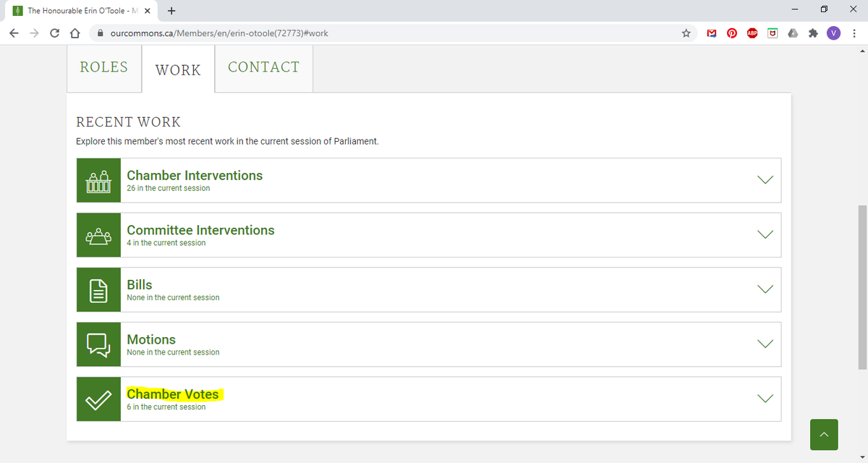Go to the browser Home page

75,33
